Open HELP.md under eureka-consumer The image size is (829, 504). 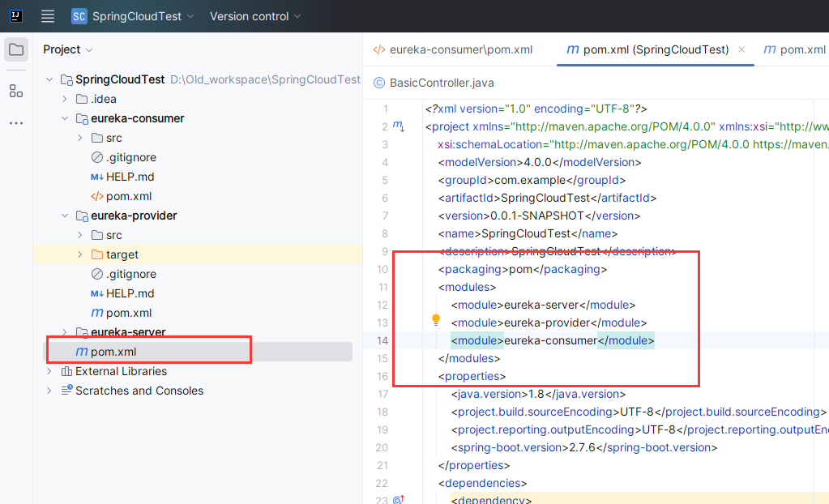pyautogui.click(x=130, y=177)
